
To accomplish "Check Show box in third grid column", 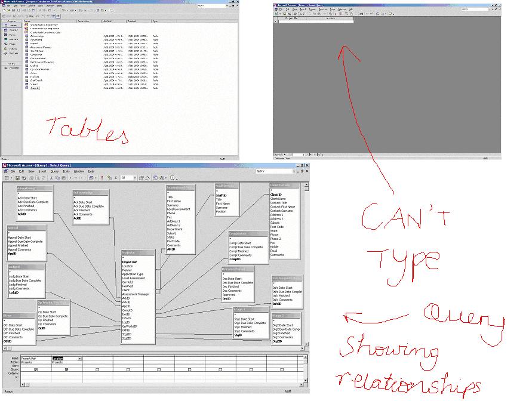I will (97, 370).
